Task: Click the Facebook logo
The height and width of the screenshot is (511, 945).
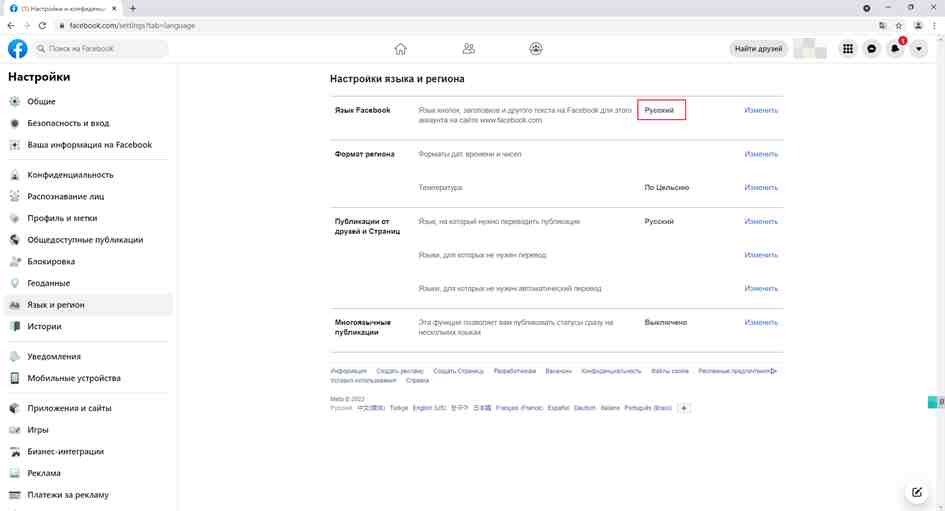Action: pos(17,48)
